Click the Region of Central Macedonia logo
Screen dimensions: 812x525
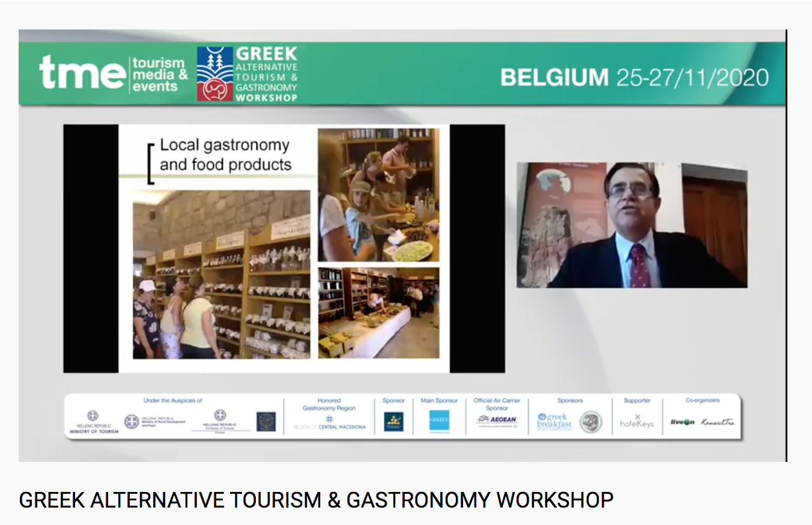(x=329, y=423)
